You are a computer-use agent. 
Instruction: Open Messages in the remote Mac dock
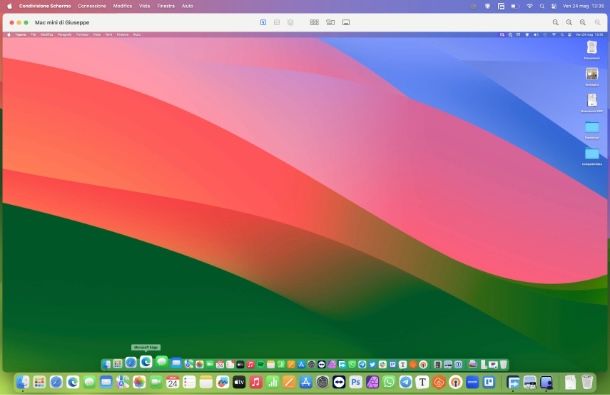161,362
